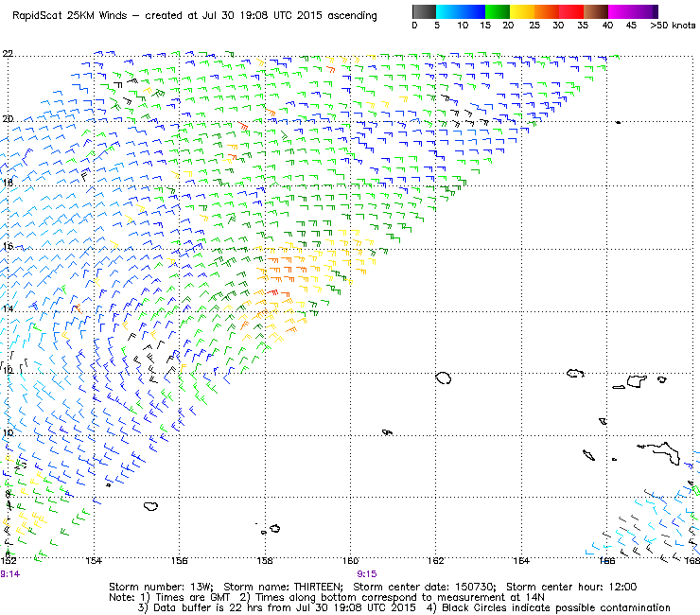Click 'Storm center hour: 12:00' text
This screenshot has width=700, height=615.
click(x=571, y=587)
